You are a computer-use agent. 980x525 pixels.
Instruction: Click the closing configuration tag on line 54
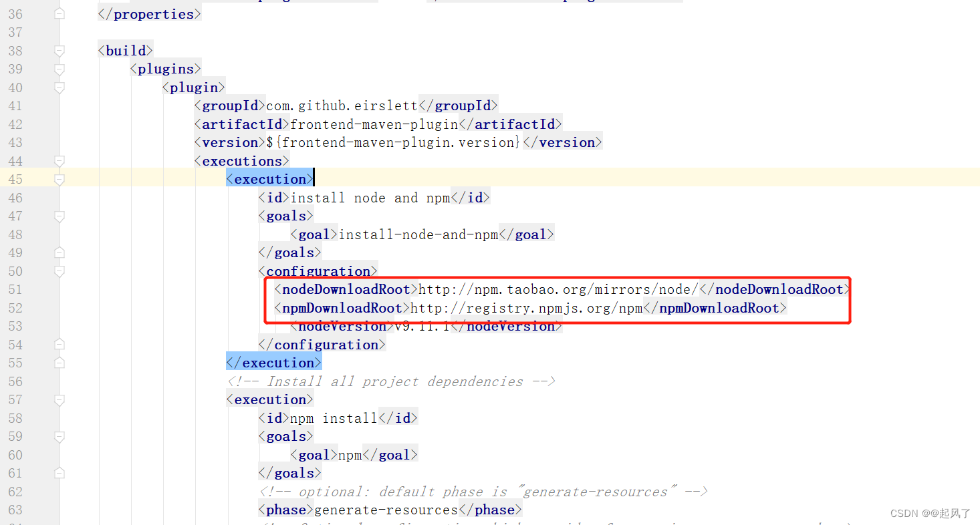pos(322,345)
